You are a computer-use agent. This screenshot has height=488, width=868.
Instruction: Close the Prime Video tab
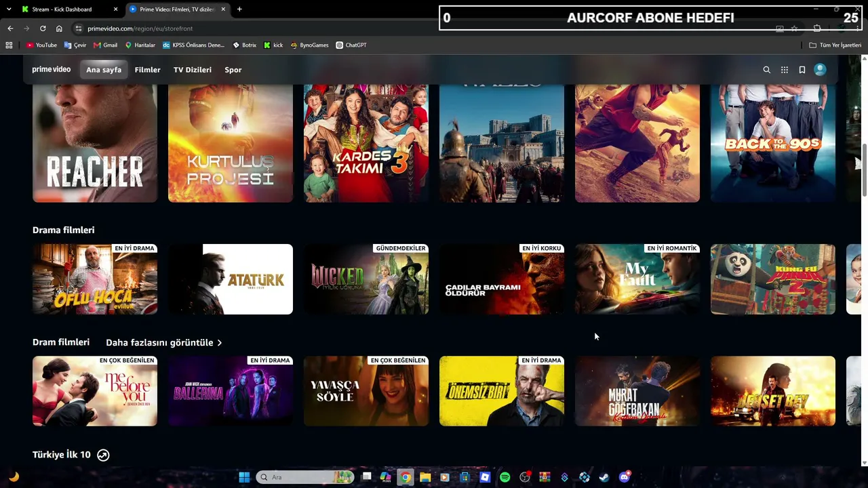tap(223, 9)
